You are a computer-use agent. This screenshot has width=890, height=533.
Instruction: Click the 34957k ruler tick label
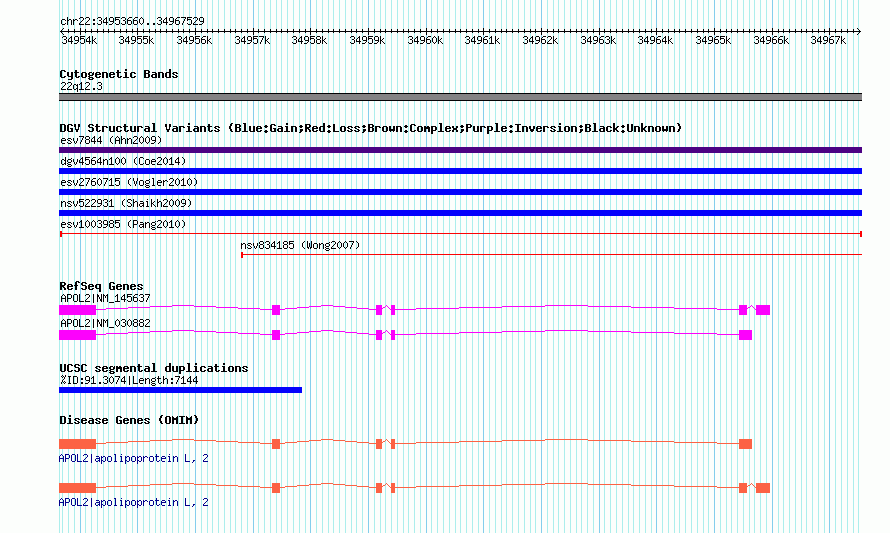(x=252, y=40)
